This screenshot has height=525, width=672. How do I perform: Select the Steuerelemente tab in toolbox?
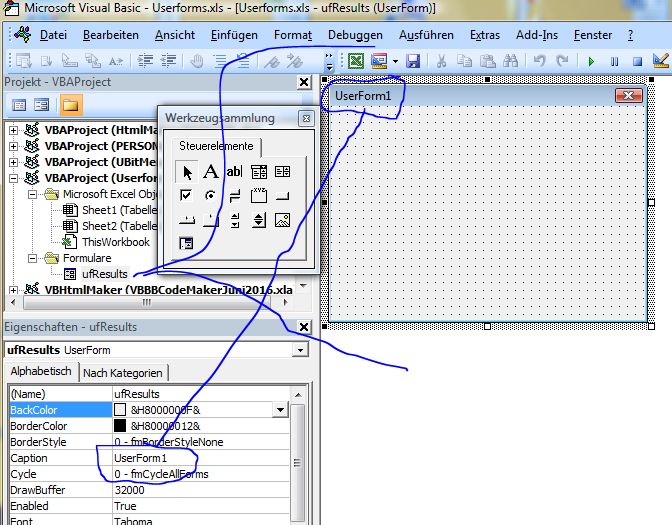click(216, 146)
